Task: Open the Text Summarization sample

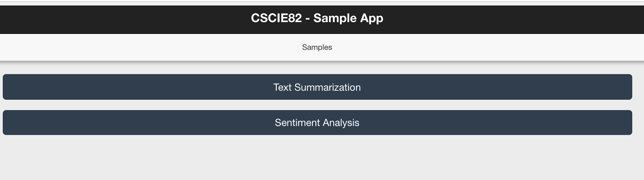Action: 317,87
